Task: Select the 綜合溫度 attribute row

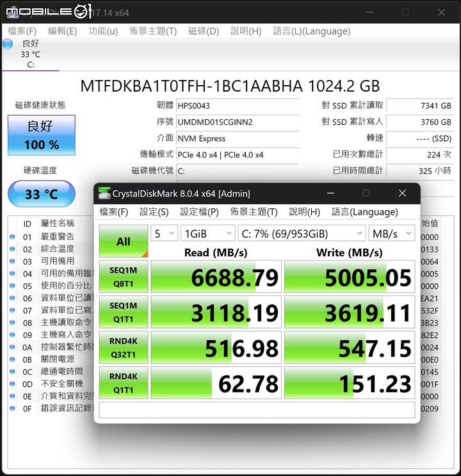Action: coord(51,249)
